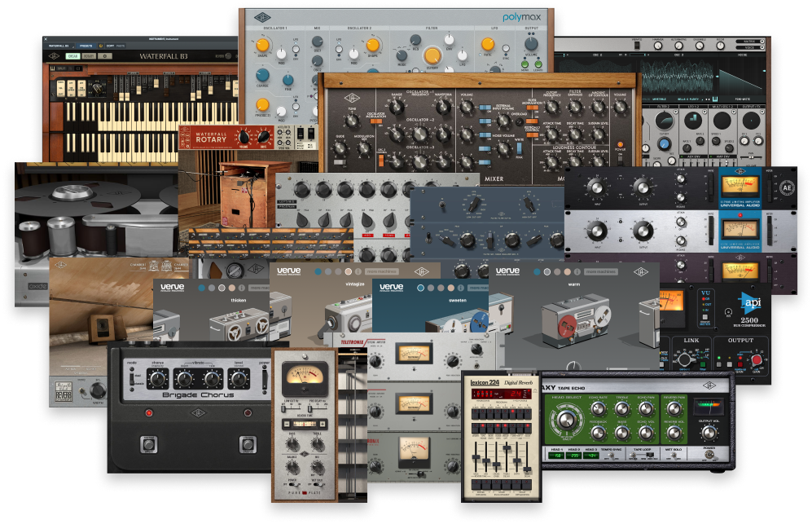
Task: Toggle Polymax Legato green button
Action: (x=538, y=65)
